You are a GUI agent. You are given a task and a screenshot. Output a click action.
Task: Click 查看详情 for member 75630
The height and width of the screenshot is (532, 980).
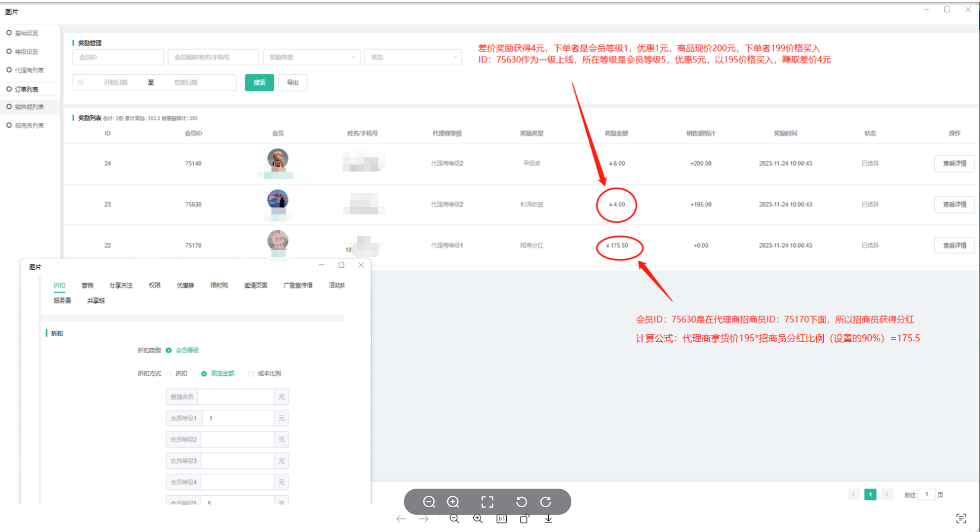(954, 205)
